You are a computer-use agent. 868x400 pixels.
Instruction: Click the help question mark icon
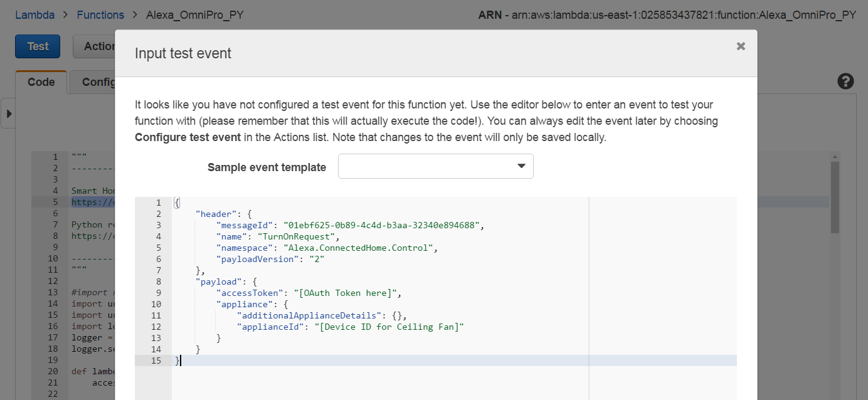pyautogui.click(x=845, y=82)
